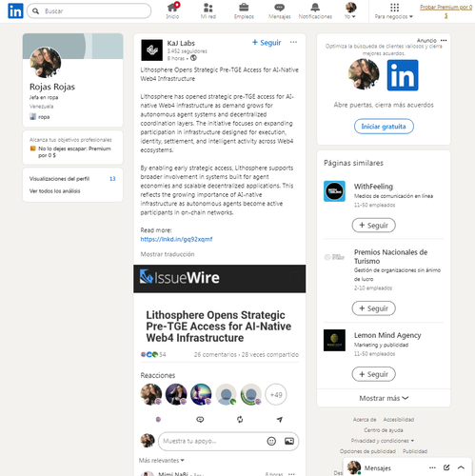Viewport: 475px width, 476px height.
Task: Open KaJ Labs company logo
Action: click(151, 50)
